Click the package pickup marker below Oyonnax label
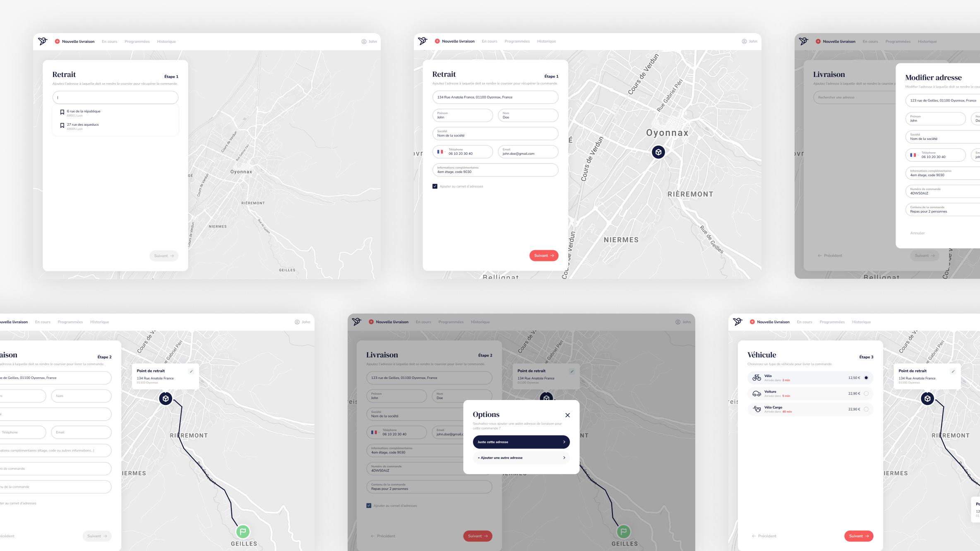Screen dimensions: 980x551 (658, 152)
